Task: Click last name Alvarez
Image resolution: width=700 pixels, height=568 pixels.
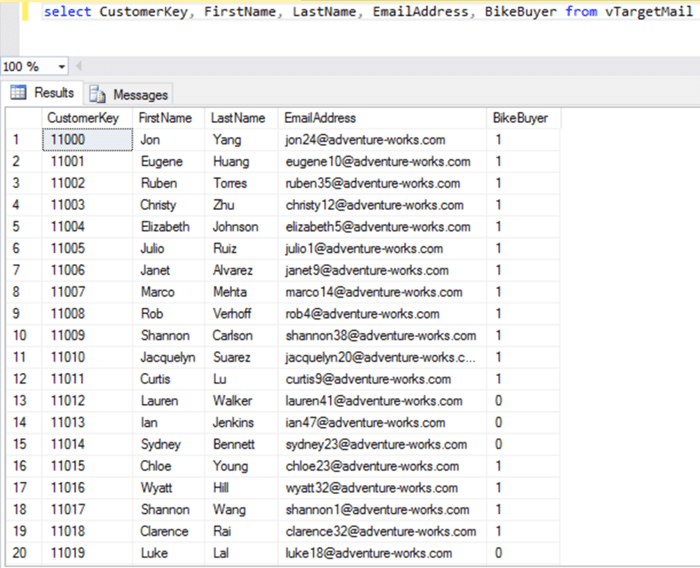Action: [x=233, y=270]
